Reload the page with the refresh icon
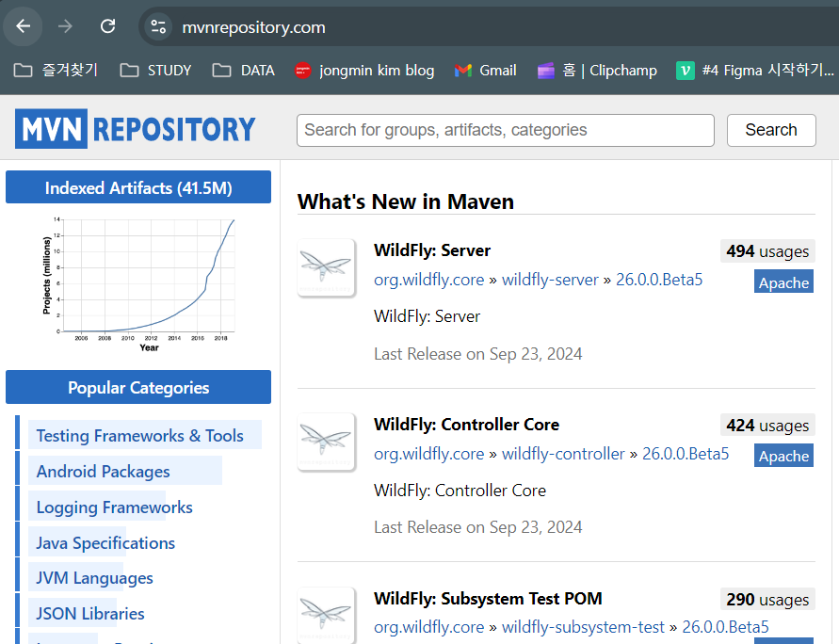839x644 pixels. 108,26
